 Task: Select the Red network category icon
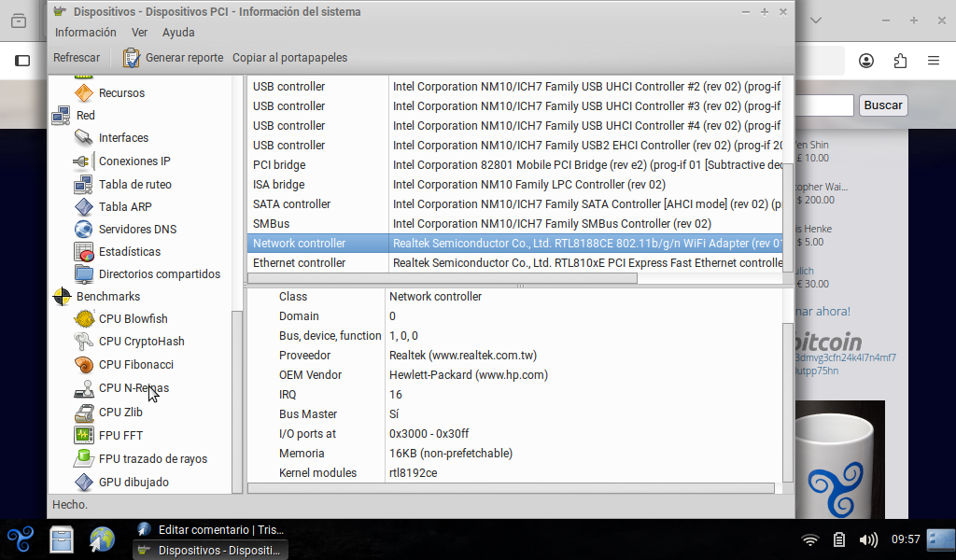61,115
